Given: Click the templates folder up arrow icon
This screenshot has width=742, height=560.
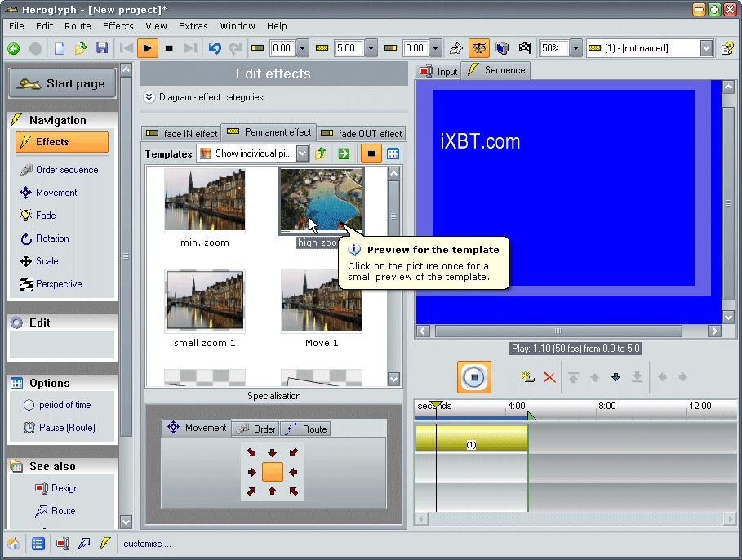Looking at the screenshot, I should 320,153.
